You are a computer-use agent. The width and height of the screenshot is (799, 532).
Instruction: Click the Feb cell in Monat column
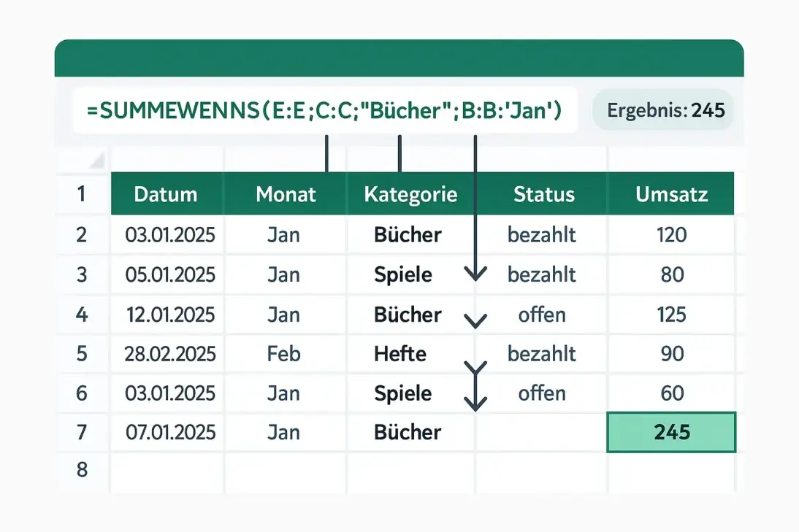[x=283, y=354]
